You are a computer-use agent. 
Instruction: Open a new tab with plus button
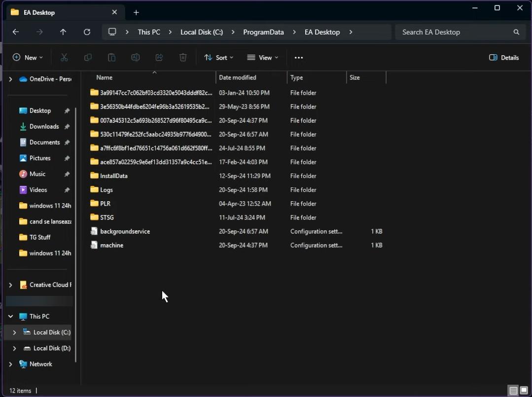(x=137, y=12)
